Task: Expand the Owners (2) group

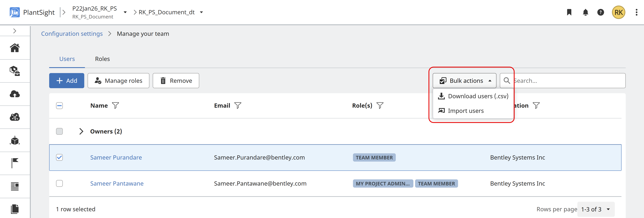Action: pyautogui.click(x=81, y=131)
